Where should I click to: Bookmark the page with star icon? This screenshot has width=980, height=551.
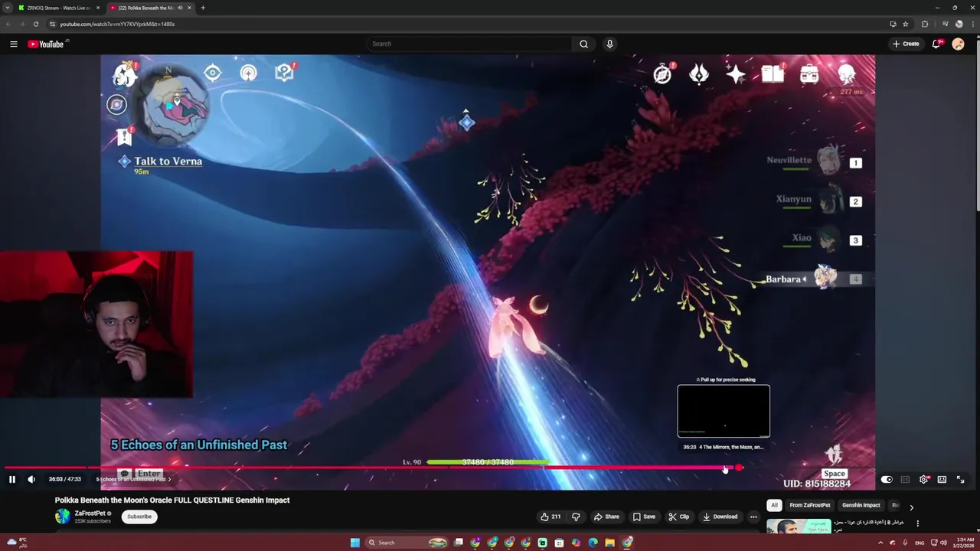[x=906, y=24]
